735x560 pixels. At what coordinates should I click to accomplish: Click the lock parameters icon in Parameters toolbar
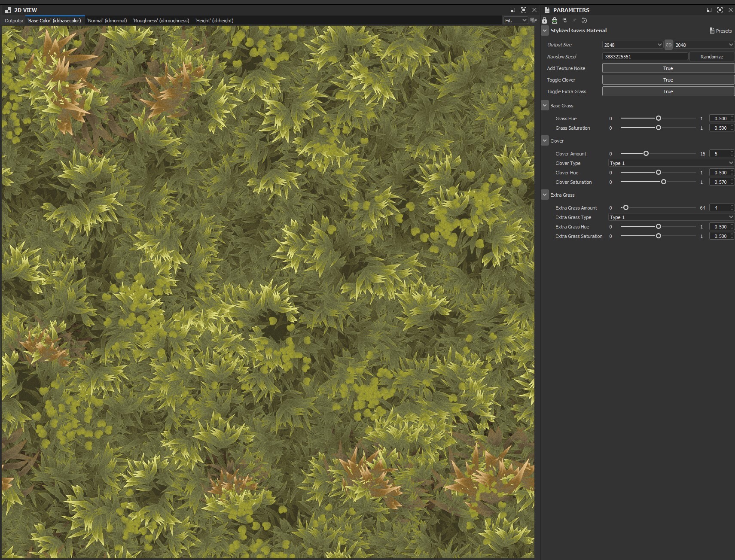[544, 20]
